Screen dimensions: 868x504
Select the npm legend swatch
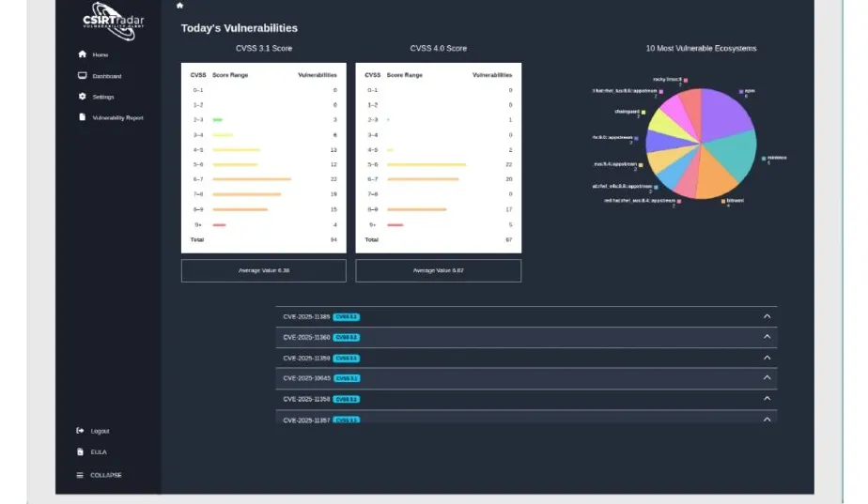point(740,91)
